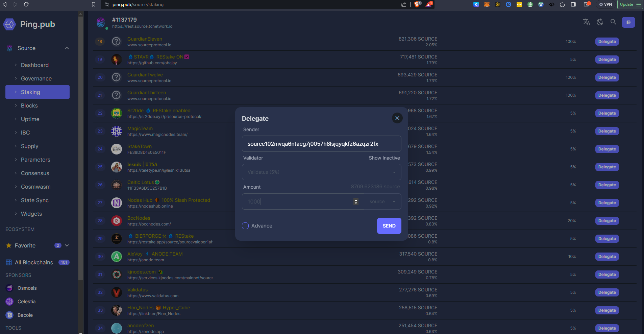Image resolution: width=644 pixels, height=334 pixels.
Task: Click the wallet icon button
Action: (x=628, y=22)
